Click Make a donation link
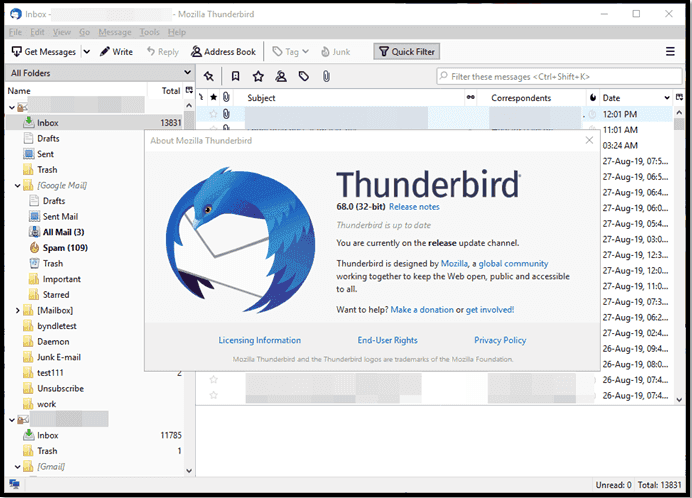This screenshot has width=692, height=498. click(x=422, y=310)
